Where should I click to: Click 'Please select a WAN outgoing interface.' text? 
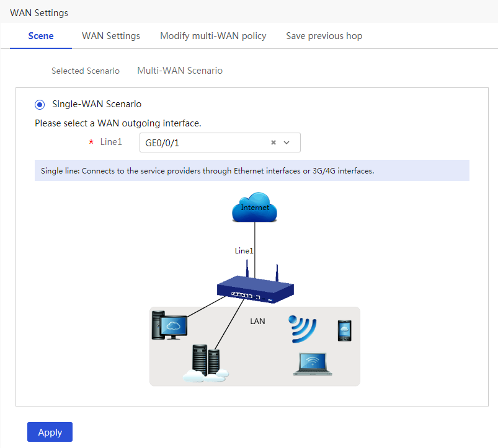pos(118,123)
